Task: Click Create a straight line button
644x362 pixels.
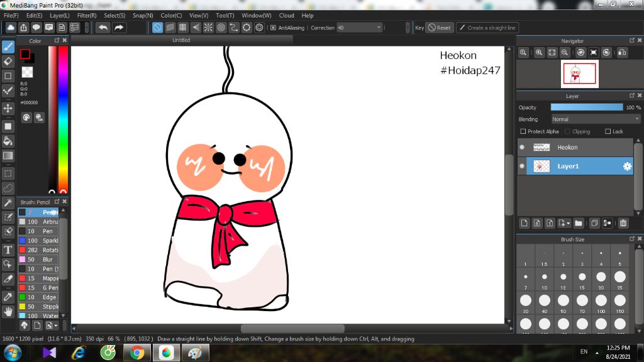Action: coord(487,28)
